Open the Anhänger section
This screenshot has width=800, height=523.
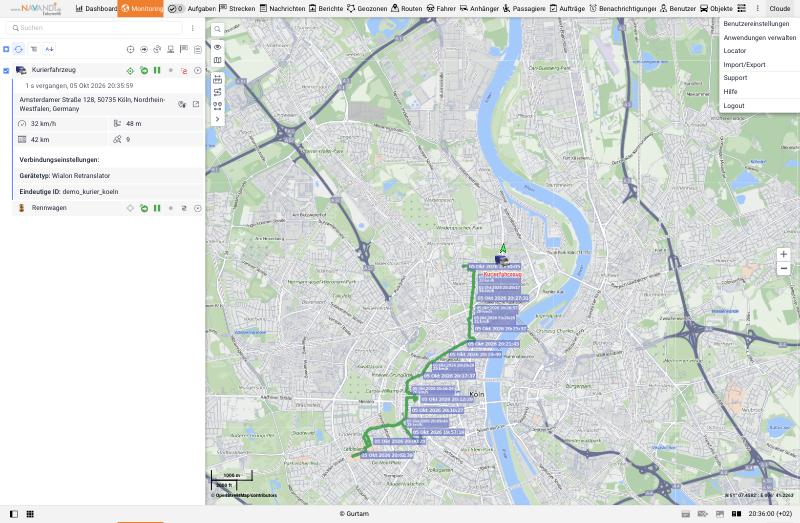click(480, 9)
